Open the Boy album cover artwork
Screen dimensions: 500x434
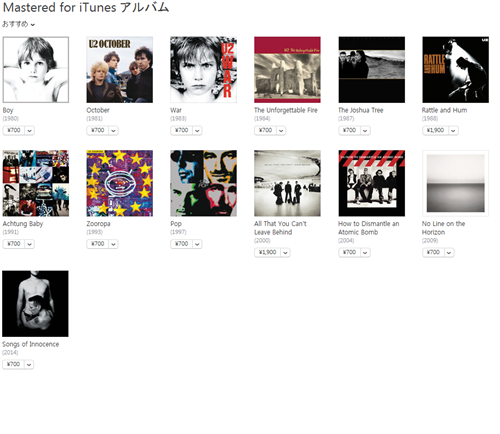pos(36,70)
